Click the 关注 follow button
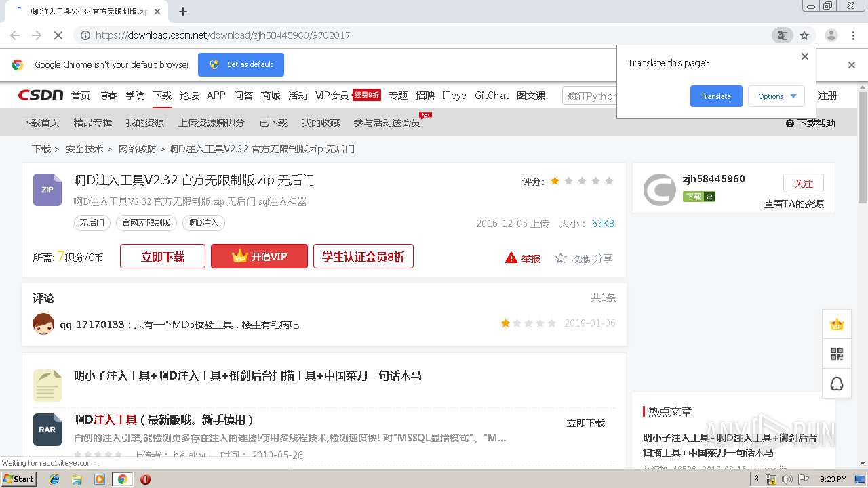 804,184
